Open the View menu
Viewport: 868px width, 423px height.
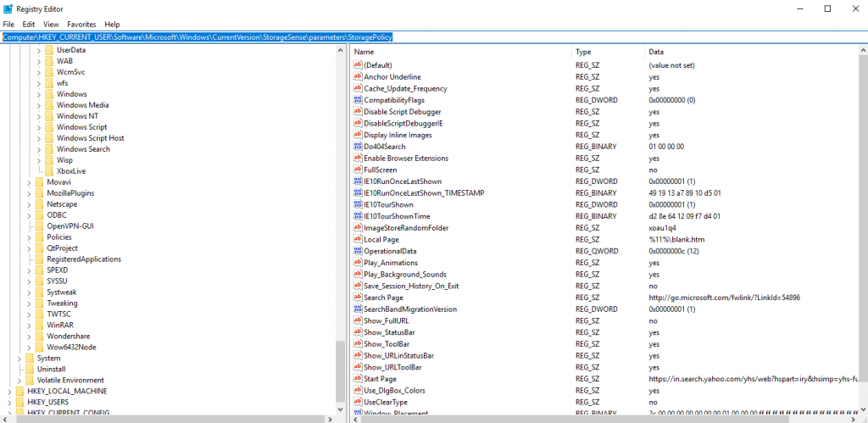[x=51, y=25]
